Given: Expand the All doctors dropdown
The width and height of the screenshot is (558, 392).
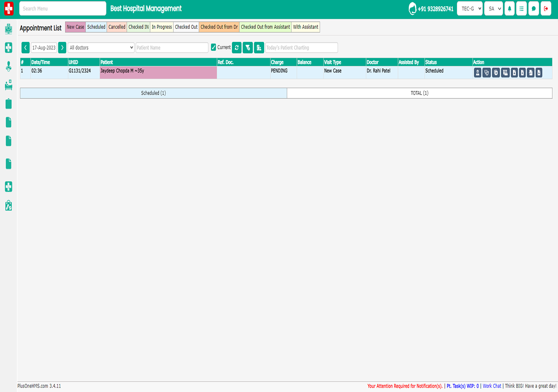Looking at the screenshot, I should (101, 47).
